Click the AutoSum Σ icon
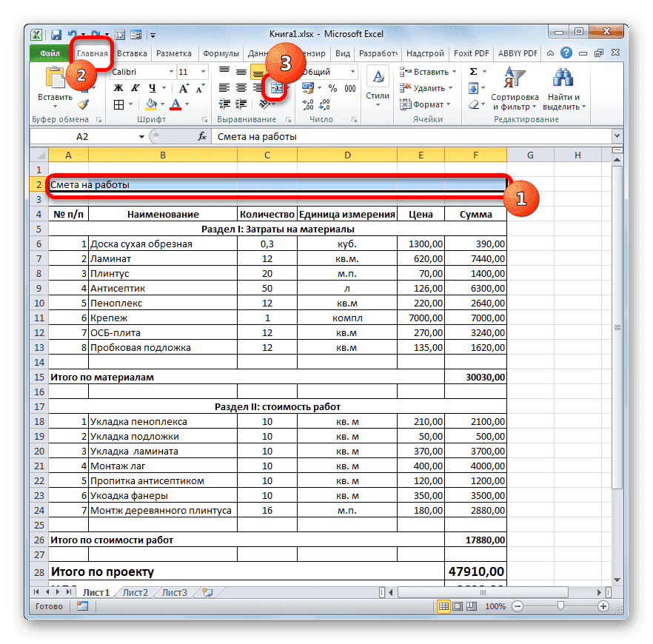The width and height of the screenshot is (653, 644). pyautogui.click(x=472, y=71)
